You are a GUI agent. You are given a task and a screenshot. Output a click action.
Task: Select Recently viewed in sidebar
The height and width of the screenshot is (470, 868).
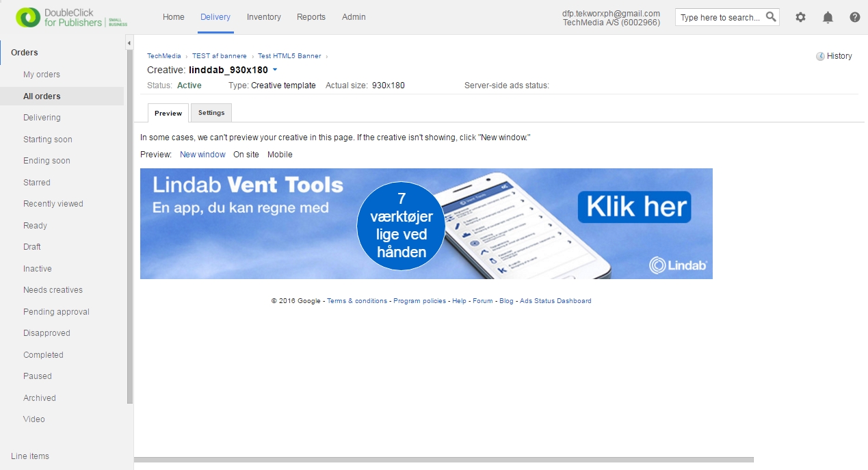53,204
